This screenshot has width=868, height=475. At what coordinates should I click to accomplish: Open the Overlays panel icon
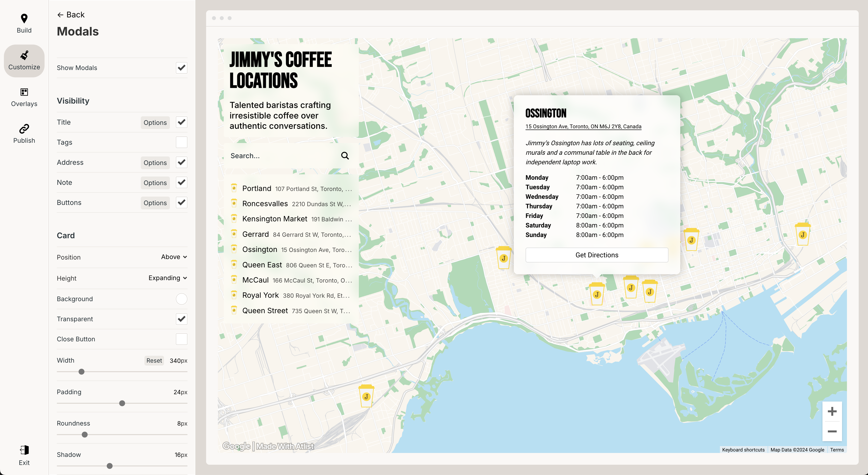tap(24, 92)
